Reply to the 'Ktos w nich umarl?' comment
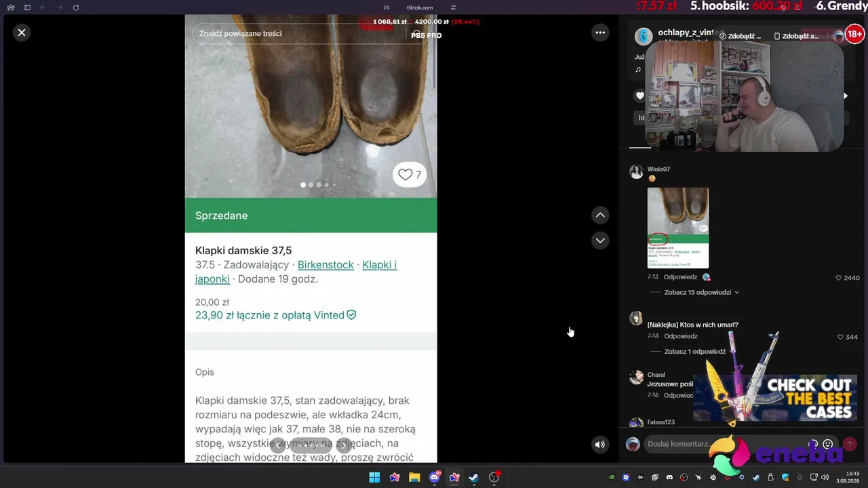Image resolution: width=868 pixels, height=488 pixels. coord(680,336)
